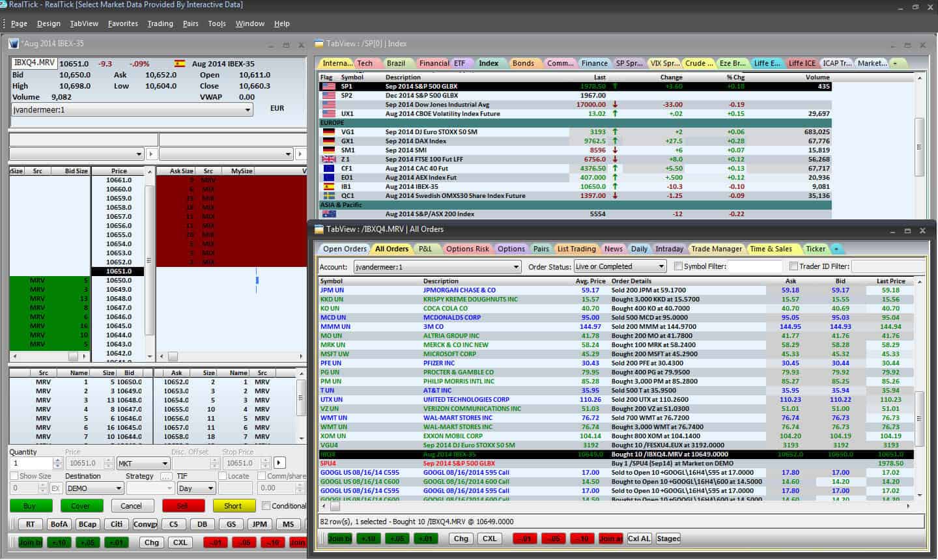The height and width of the screenshot is (560, 938).
Task: Add a new tab with plus in All Orders TabView
Action: (x=836, y=249)
